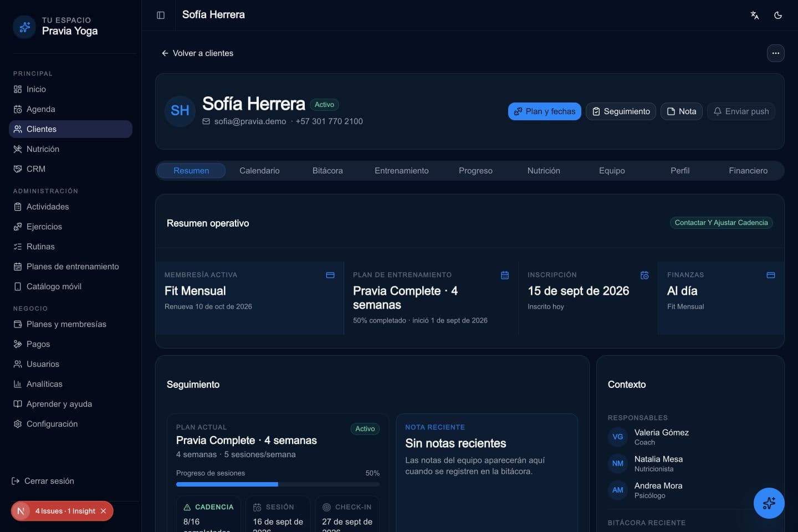The image size is (798, 532).
Task: Open Analíticas in the sidebar
Action: coord(70,384)
